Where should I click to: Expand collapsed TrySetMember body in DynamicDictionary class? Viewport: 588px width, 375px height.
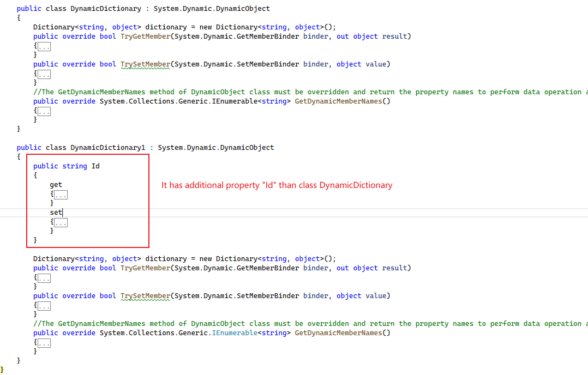coord(44,74)
